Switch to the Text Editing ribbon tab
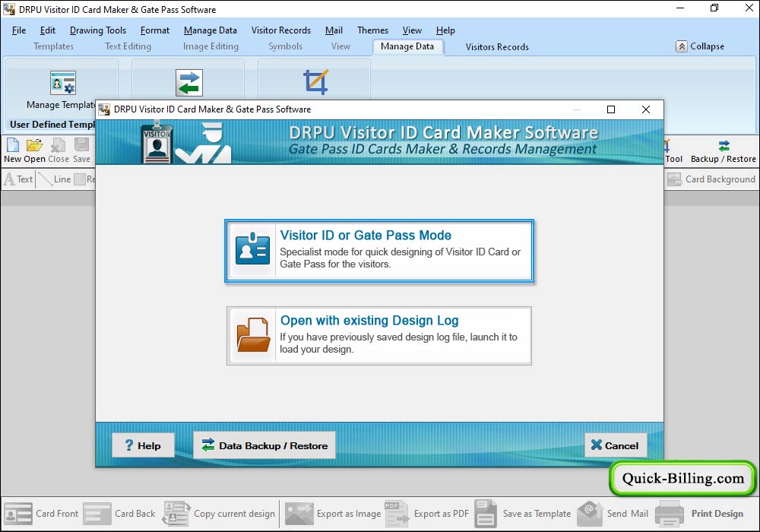 pos(128,46)
